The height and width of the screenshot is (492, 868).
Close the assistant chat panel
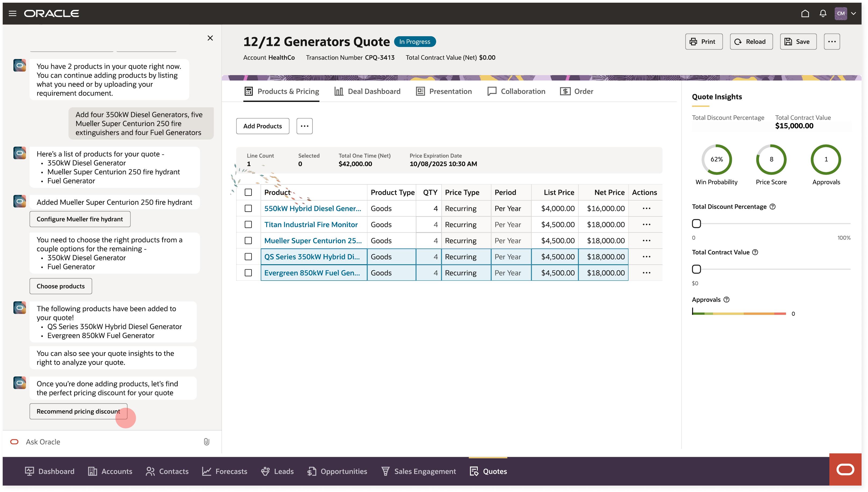[x=210, y=38]
